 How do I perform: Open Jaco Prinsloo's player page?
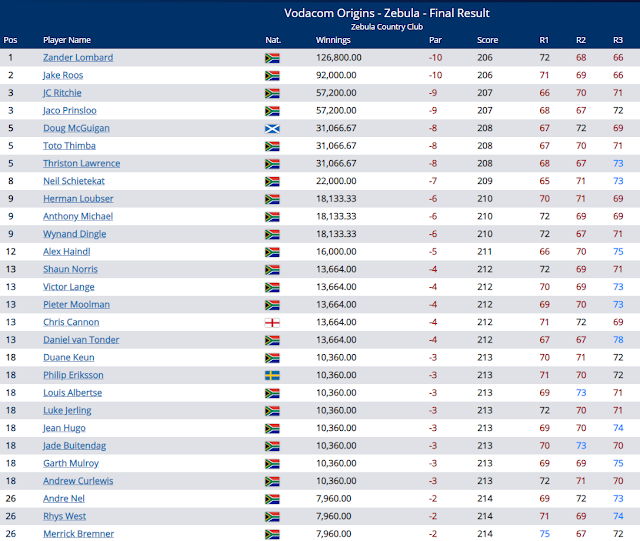pos(70,110)
